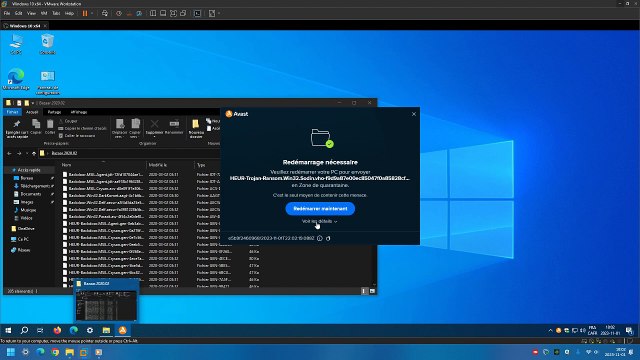Click Coller le raccourci

coord(77,136)
